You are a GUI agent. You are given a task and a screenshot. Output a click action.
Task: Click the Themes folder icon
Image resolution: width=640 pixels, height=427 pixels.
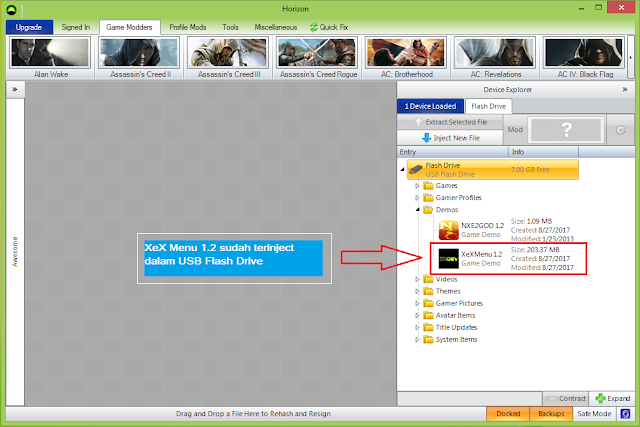(x=428, y=291)
